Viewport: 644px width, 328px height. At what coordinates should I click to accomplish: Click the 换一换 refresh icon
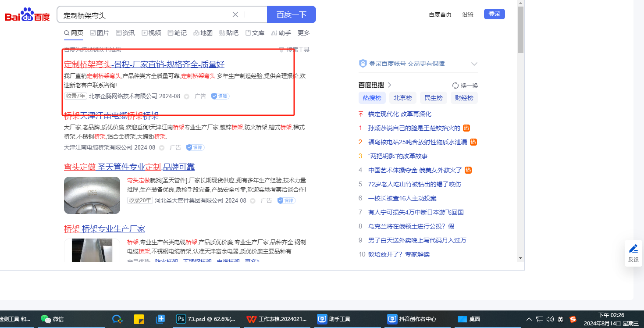(x=455, y=86)
